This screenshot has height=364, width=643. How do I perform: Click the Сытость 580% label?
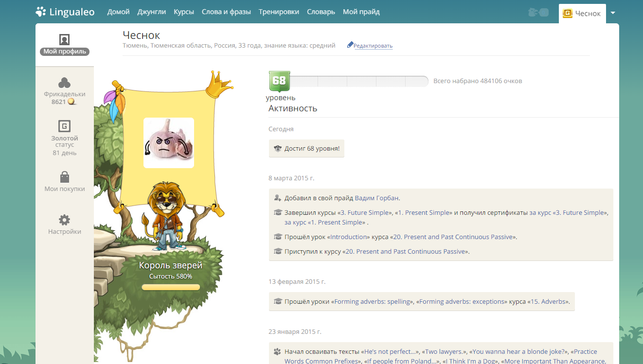(171, 277)
